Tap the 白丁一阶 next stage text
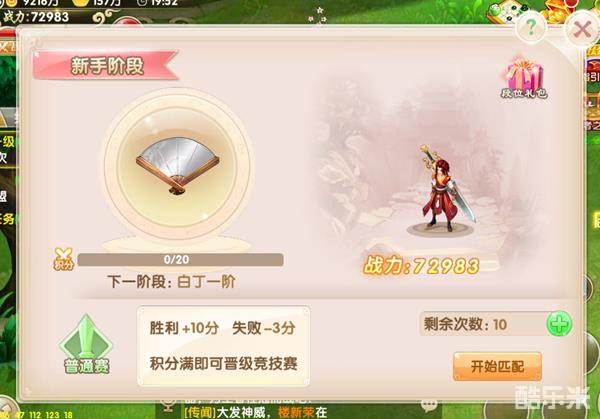The height and width of the screenshot is (419, 600). coord(206,282)
